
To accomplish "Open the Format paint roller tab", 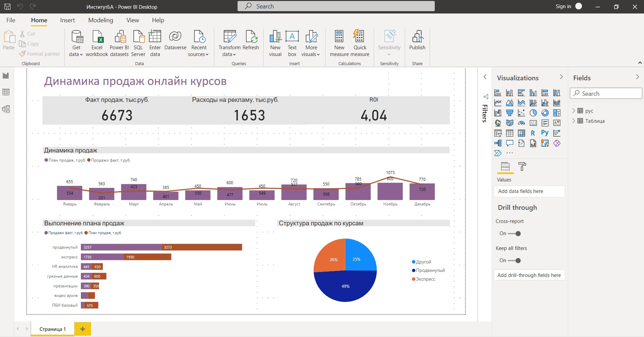I will [522, 166].
